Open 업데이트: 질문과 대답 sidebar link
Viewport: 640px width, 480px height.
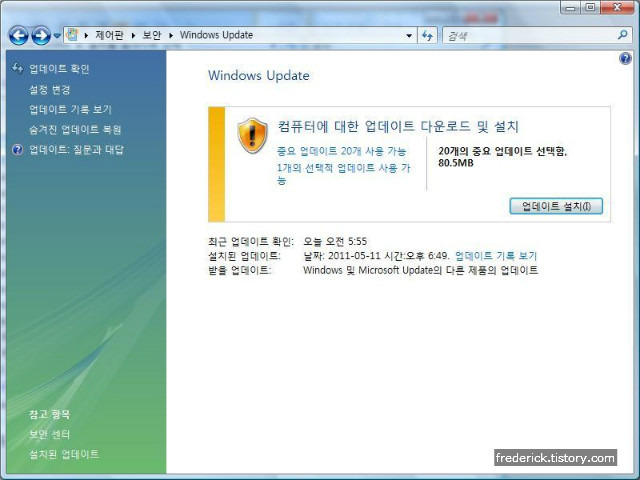[x=76, y=150]
